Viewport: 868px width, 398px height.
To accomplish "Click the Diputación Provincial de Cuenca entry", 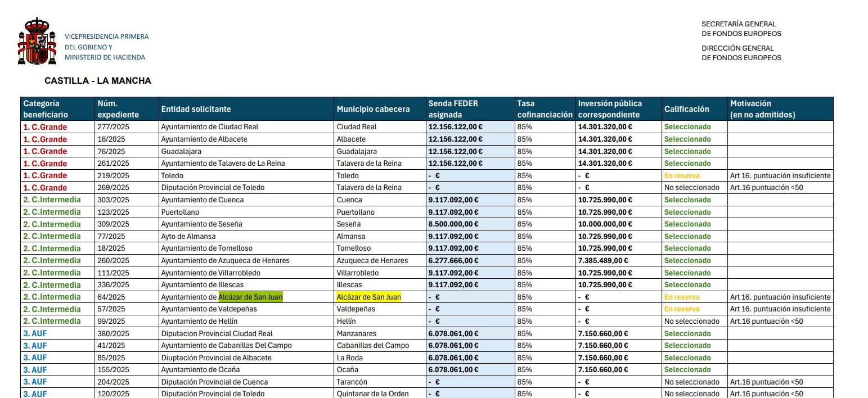I will (x=214, y=382).
